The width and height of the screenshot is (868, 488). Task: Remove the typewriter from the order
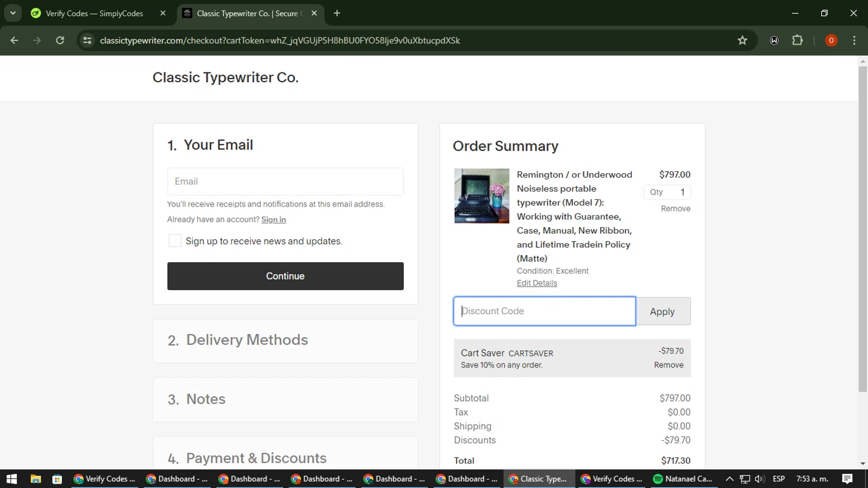[x=676, y=208]
